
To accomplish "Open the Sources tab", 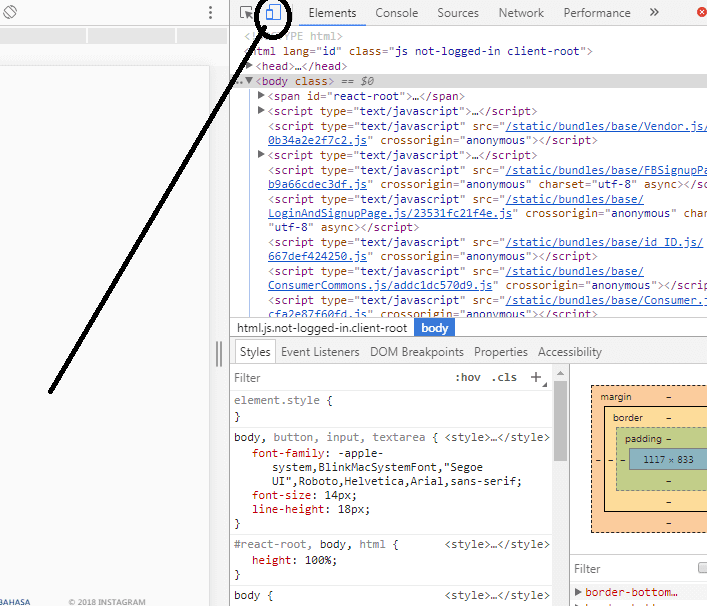I will (458, 13).
